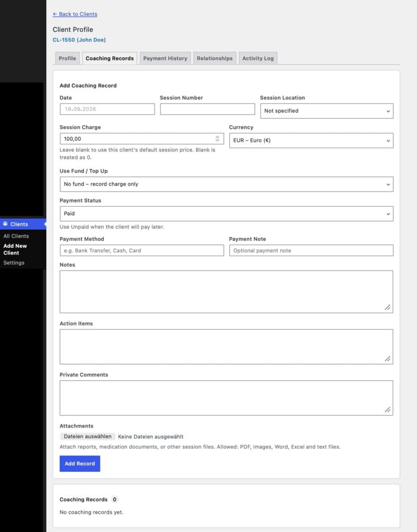This screenshot has width=417, height=532.
Task: Expand the Use Fund / Top Up dropdown
Action: pos(227,184)
